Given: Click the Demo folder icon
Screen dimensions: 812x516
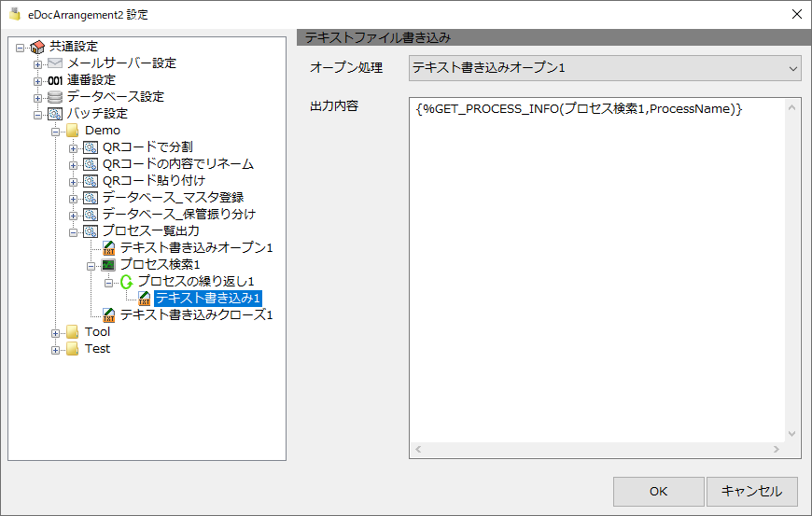Looking at the screenshot, I should coord(73,131).
